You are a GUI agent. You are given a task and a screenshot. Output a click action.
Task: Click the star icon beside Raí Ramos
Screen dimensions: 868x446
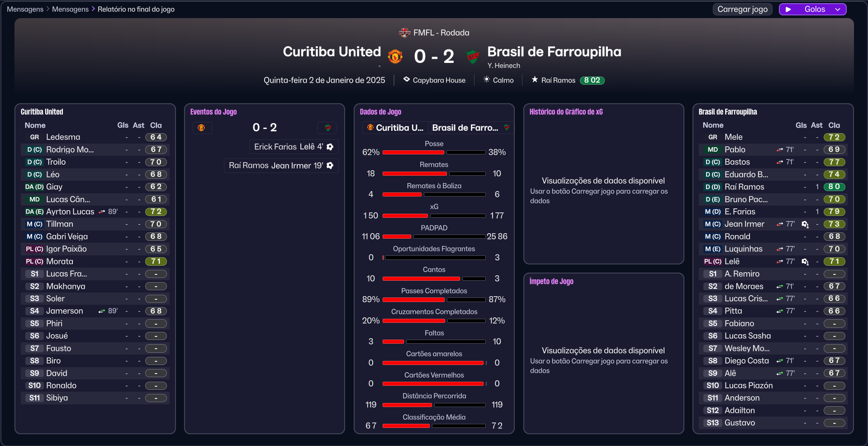pyautogui.click(x=535, y=80)
